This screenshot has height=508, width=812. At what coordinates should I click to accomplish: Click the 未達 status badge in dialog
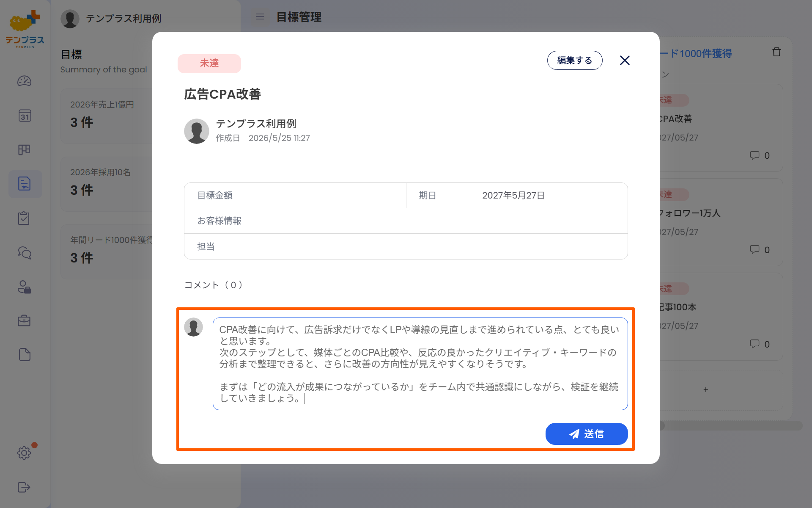[209, 63]
